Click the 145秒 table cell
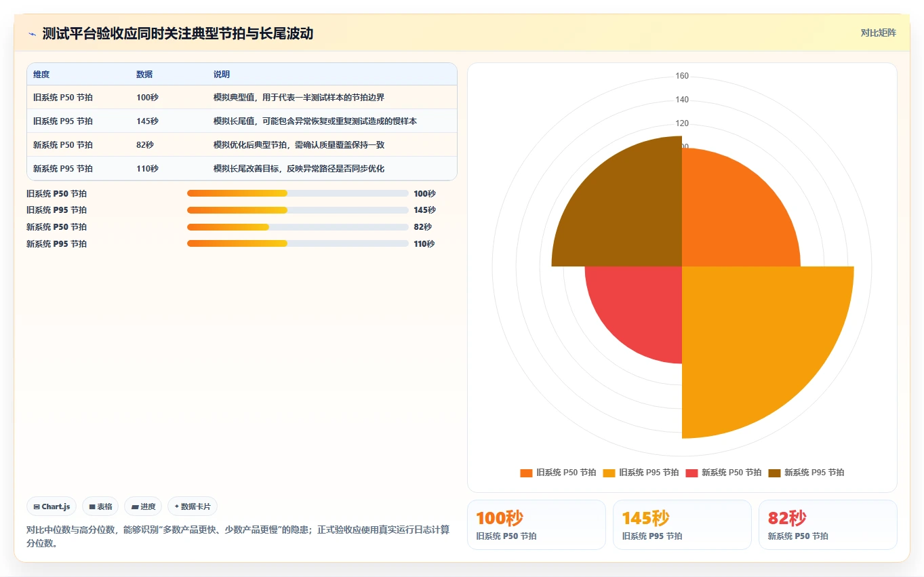The height and width of the screenshot is (577, 924). pos(147,121)
